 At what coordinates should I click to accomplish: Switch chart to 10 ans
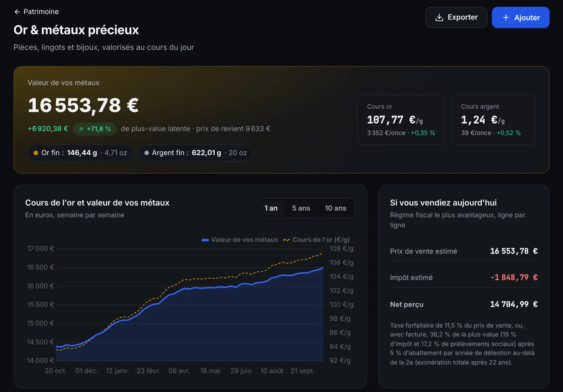[x=335, y=208]
